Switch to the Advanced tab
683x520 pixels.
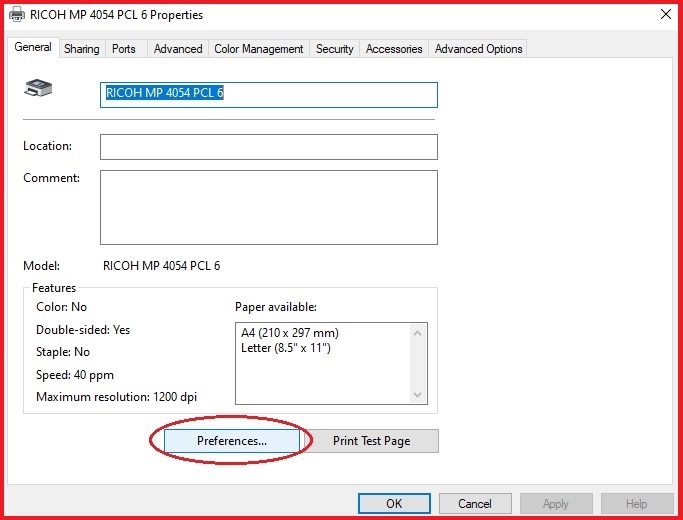click(x=178, y=49)
